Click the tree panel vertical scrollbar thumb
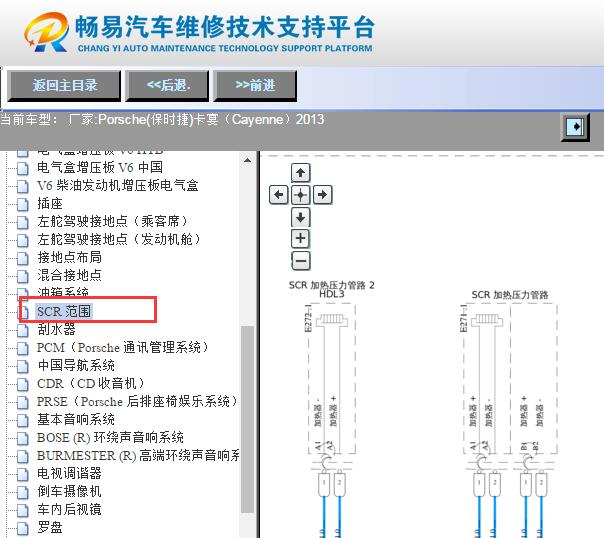 click(x=247, y=419)
